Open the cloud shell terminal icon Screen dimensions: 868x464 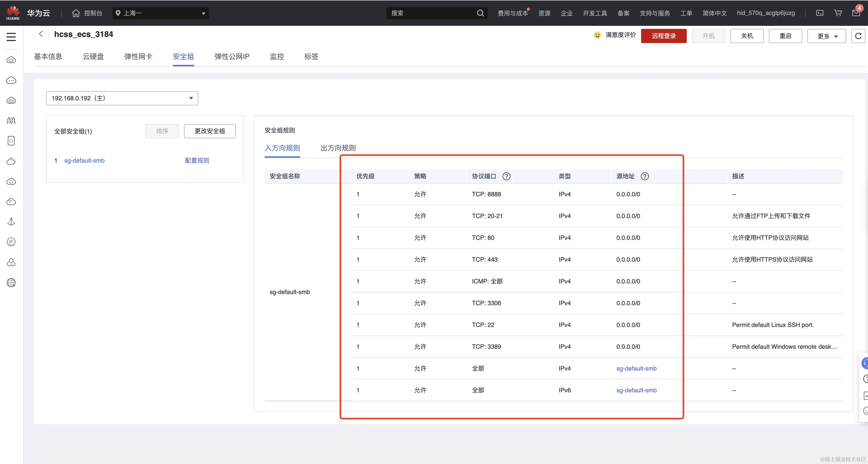(819, 13)
